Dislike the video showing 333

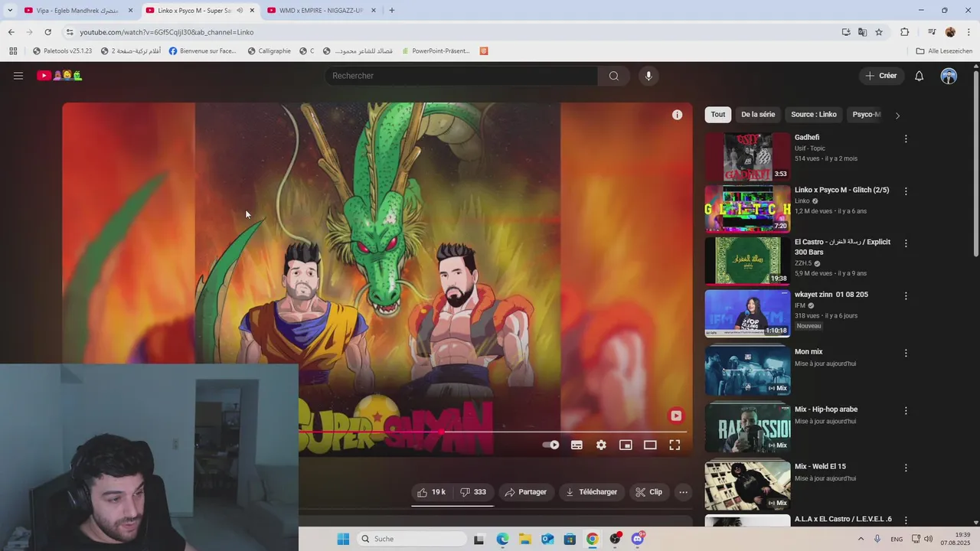473,492
